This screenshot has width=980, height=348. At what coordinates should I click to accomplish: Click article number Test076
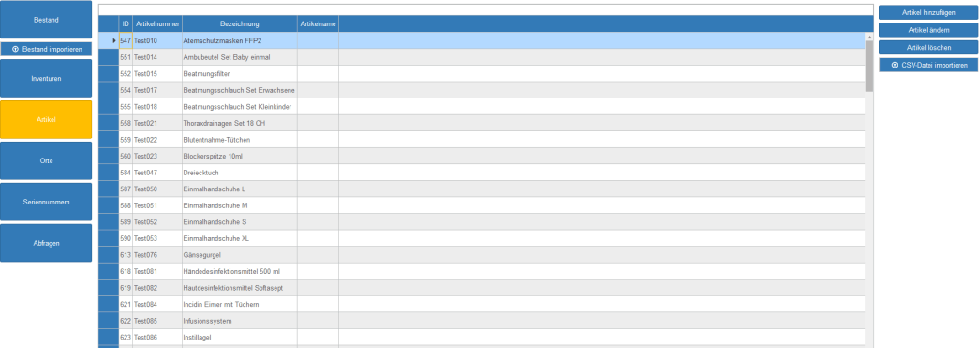coord(157,255)
